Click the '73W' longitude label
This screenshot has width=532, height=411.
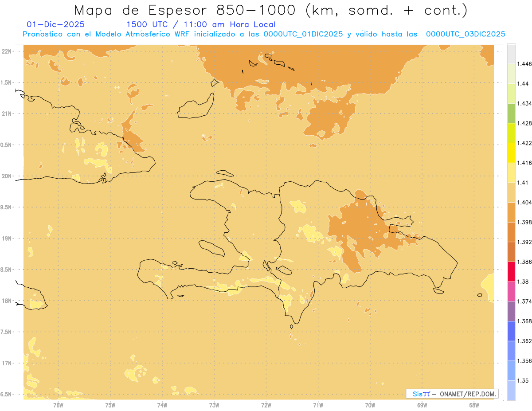[x=214, y=405]
